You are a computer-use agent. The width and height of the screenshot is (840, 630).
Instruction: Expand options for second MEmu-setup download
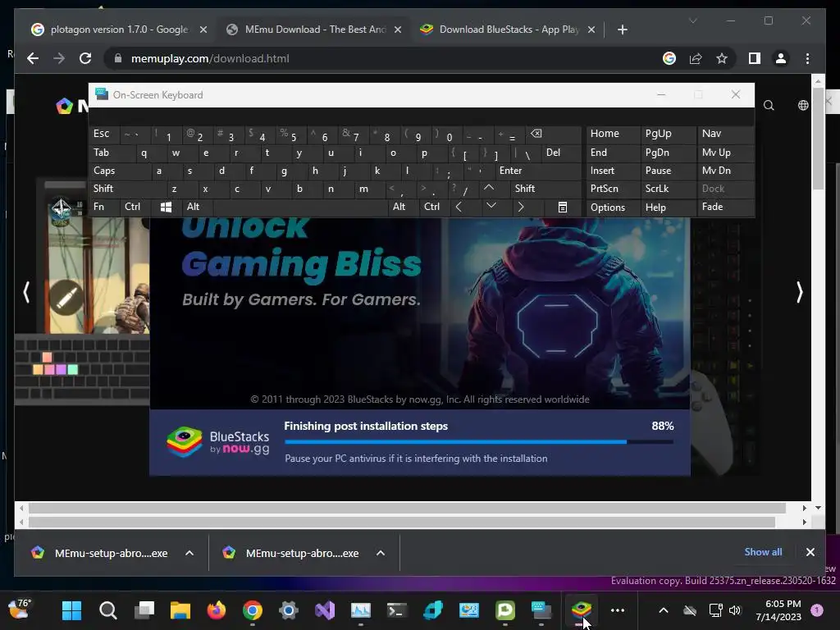(381, 553)
